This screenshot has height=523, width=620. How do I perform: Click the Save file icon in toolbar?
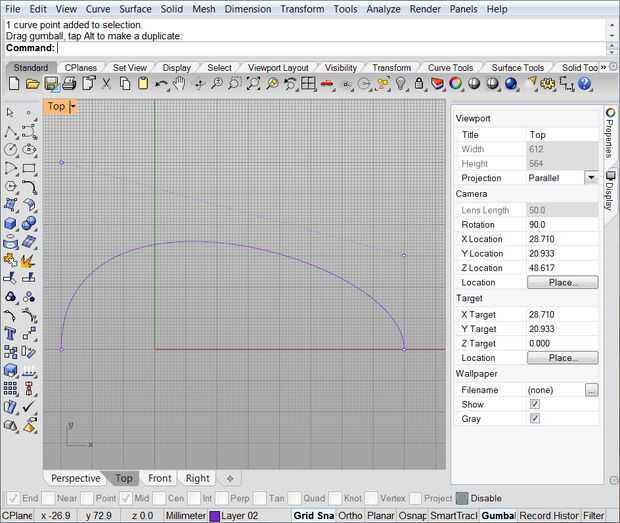click(x=49, y=84)
